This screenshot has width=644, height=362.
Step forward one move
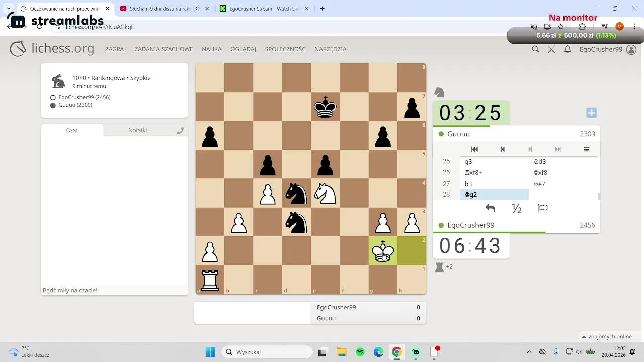point(530,149)
